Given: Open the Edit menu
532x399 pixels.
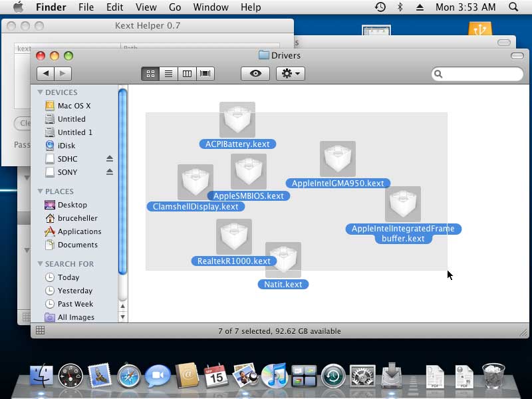Looking at the screenshot, I should coord(114,7).
